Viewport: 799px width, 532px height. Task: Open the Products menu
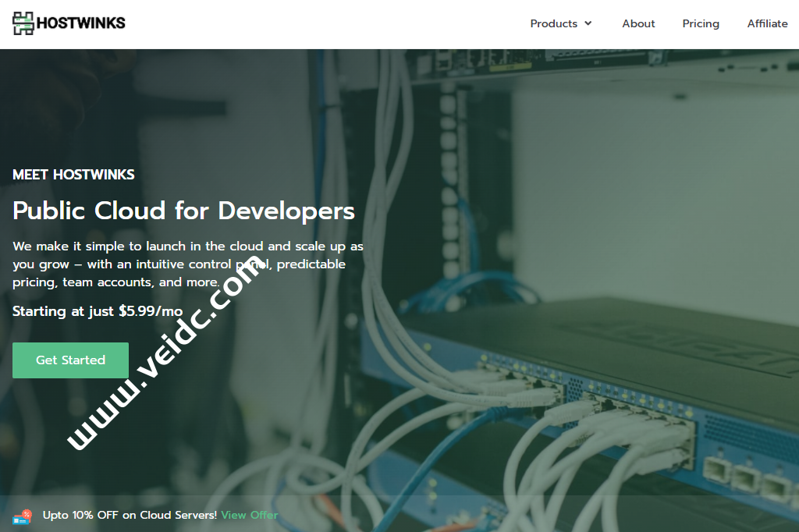coord(553,23)
